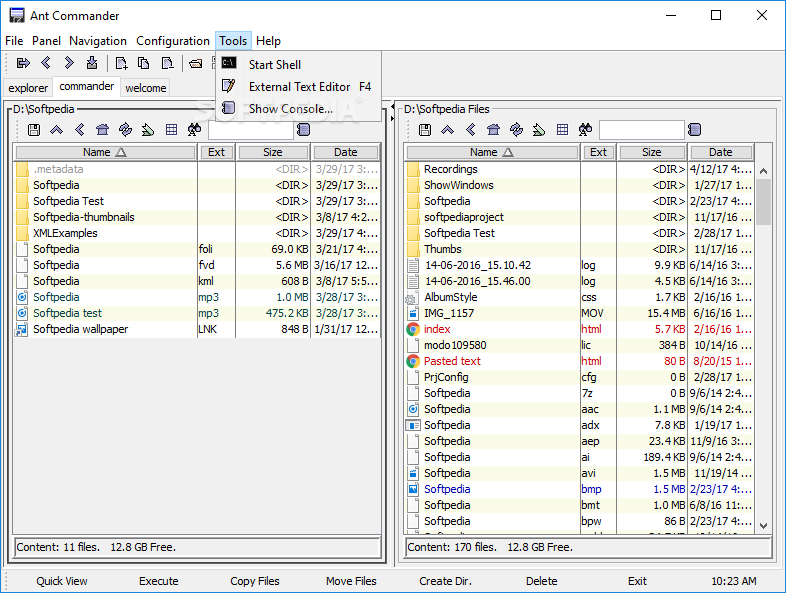Switch to the explorer tab
Image resolution: width=786 pixels, height=593 pixels.
pyautogui.click(x=28, y=88)
